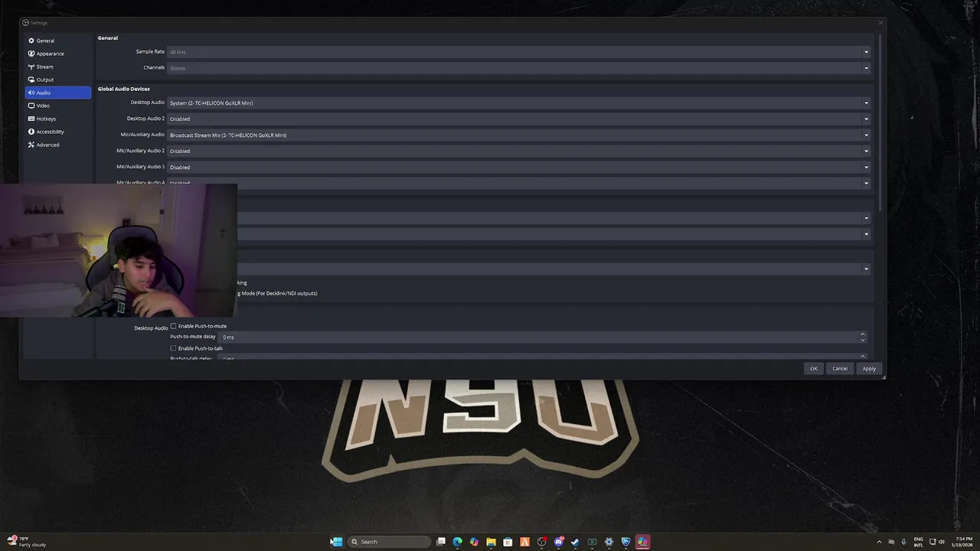Open Copilot from the taskbar
Image resolution: width=980 pixels, height=551 pixels.
pyautogui.click(x=475, y=542)
